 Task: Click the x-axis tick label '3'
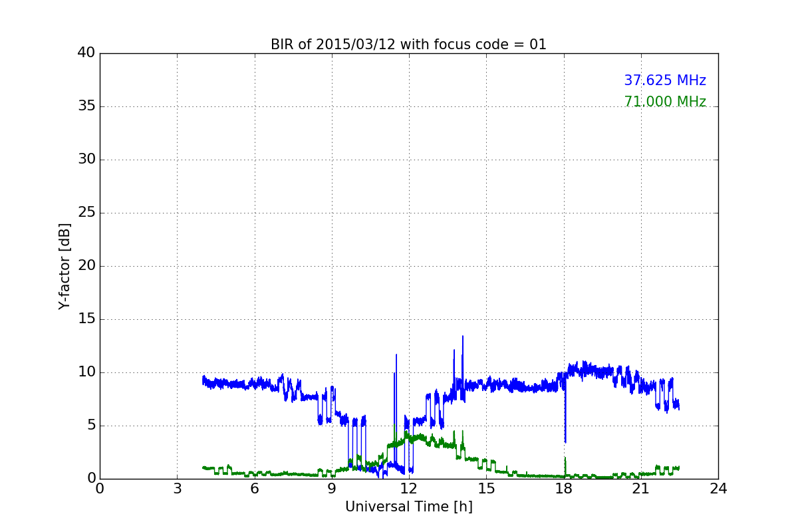[177, 489]
